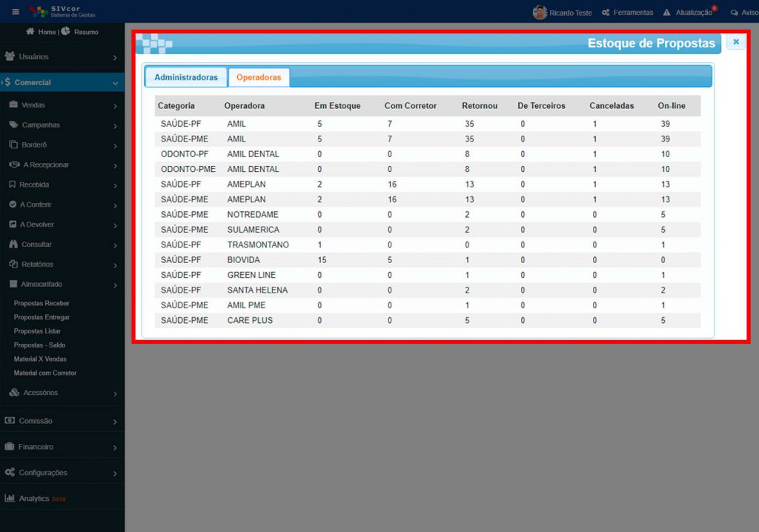
Task: Click the Consultar binoculars icon
Action: click(13, 244)
